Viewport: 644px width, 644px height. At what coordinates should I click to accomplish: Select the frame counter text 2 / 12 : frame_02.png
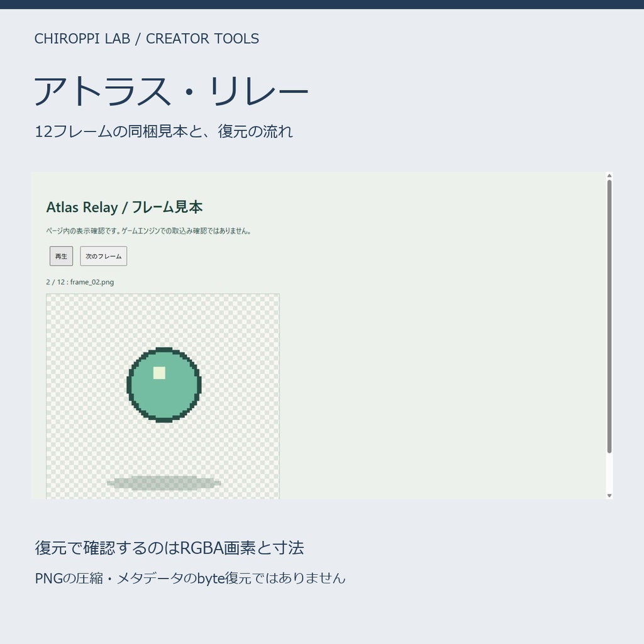pyautogui.click(x=80, y=282)
